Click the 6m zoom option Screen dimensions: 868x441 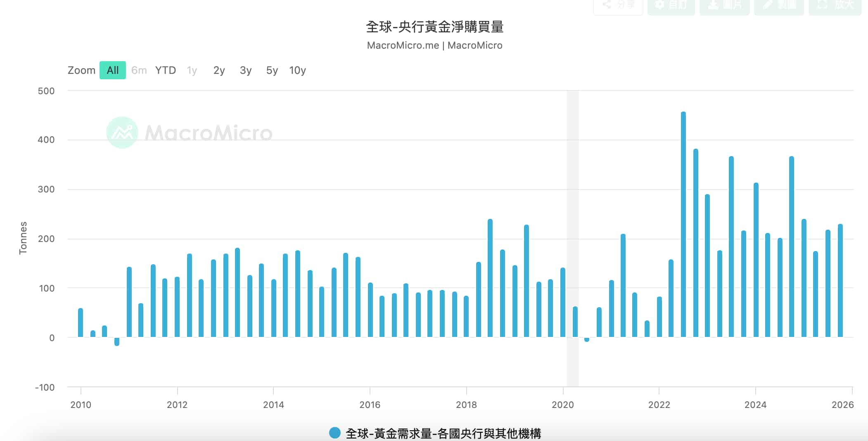click(x=139, y=70)
